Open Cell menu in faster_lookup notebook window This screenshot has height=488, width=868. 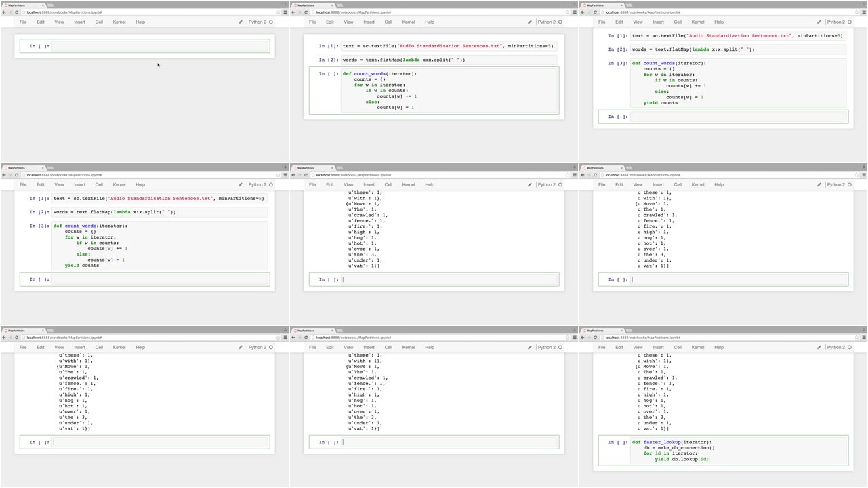click(678, 347)
